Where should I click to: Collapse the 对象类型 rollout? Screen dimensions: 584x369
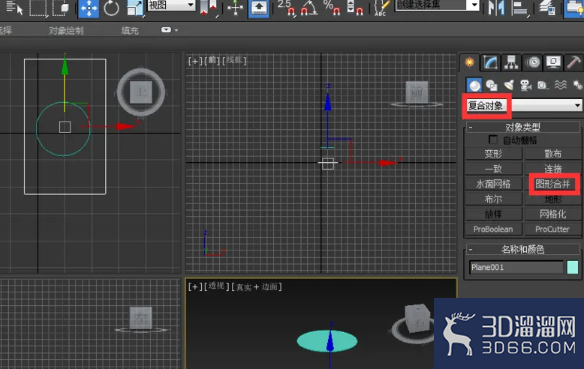pos(523,127)
